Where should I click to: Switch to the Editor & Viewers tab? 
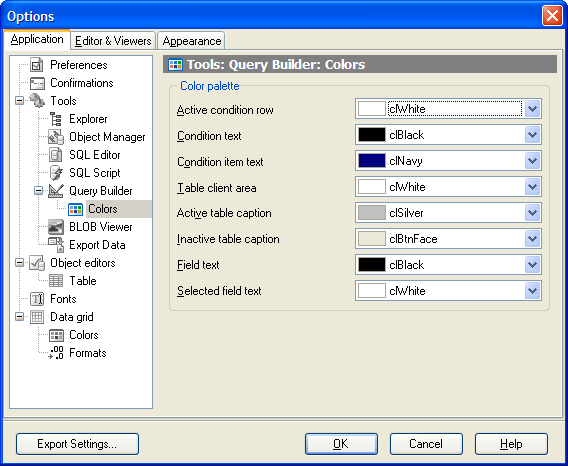pos(113,41)
